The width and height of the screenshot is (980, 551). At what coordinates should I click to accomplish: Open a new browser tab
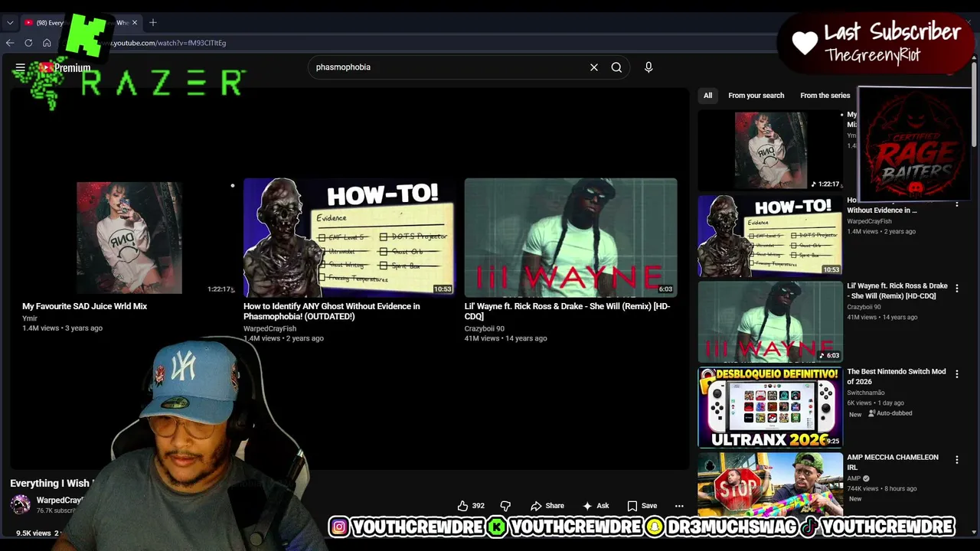[152, 22]
